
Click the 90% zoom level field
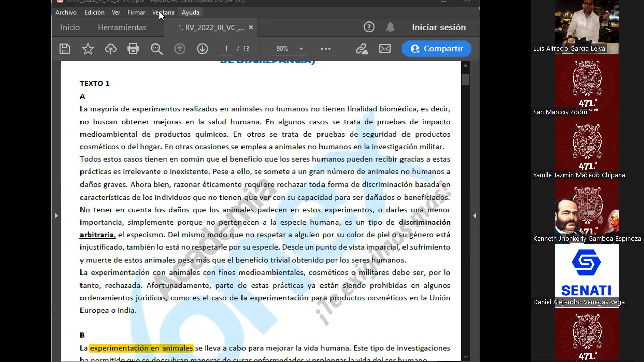(282, 49)
